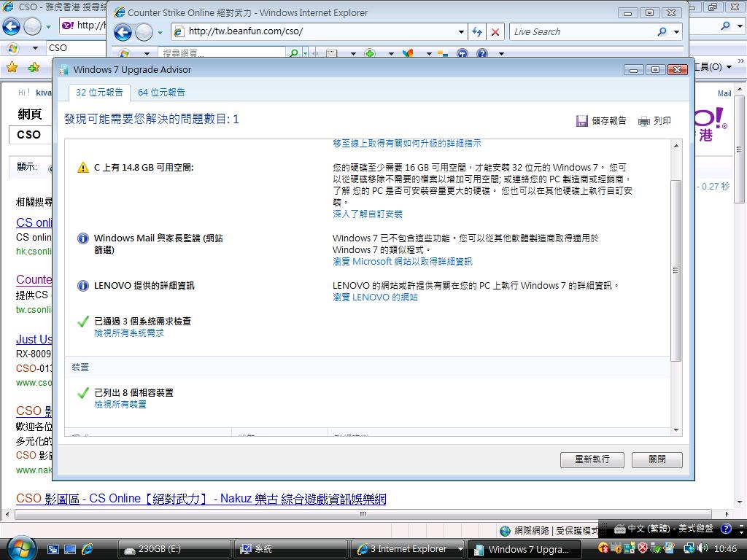Open the volume speaker tray icon
747x560 pixels.
(704, 548)
